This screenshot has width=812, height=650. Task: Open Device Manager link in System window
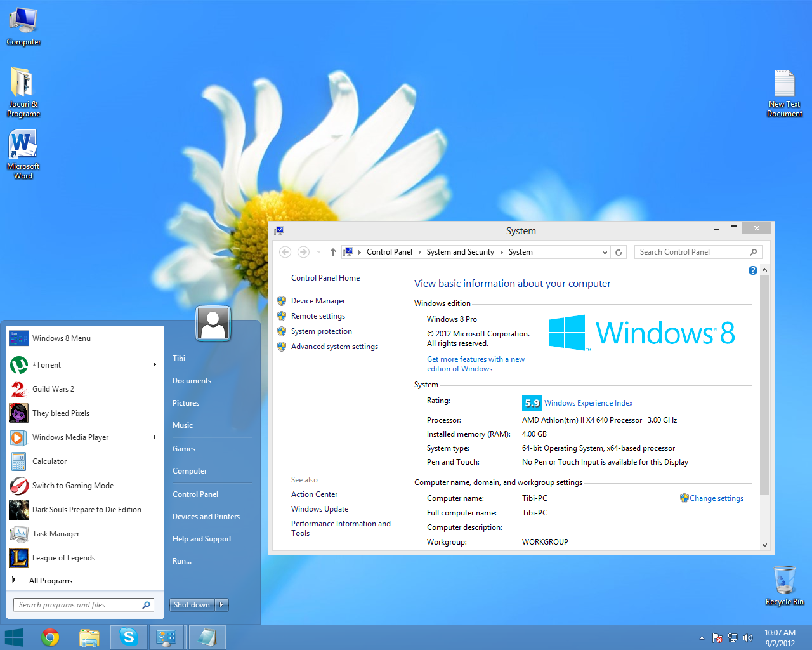point(318,301)
